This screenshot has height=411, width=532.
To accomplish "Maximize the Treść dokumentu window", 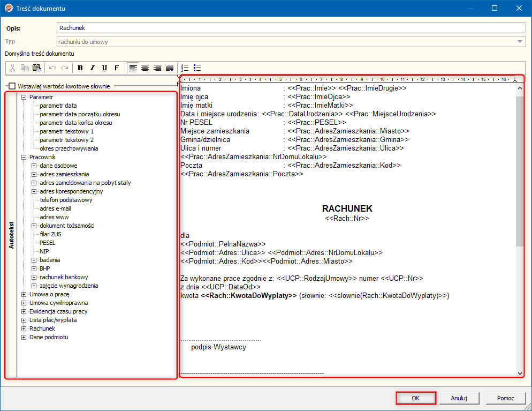I will 495,8.
